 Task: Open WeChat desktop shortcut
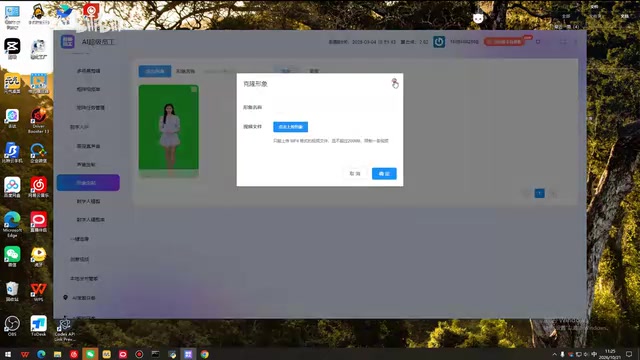(12, 257)
